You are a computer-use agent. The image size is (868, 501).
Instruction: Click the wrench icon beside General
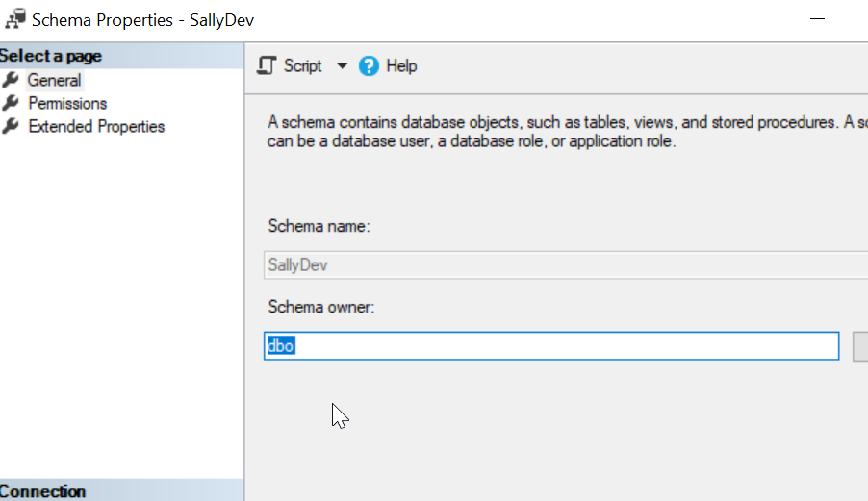click(x=12, y=80)
